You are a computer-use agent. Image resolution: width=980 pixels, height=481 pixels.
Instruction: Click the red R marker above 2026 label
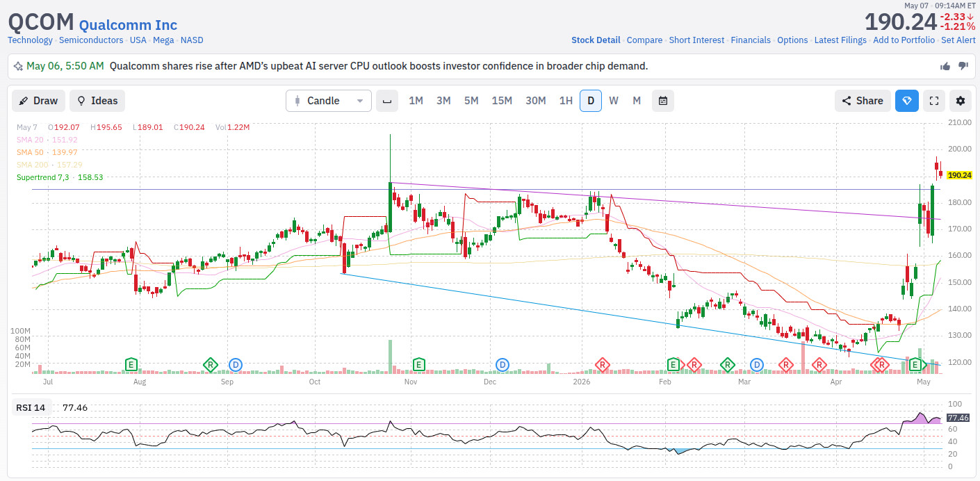[x=602, y=364]
